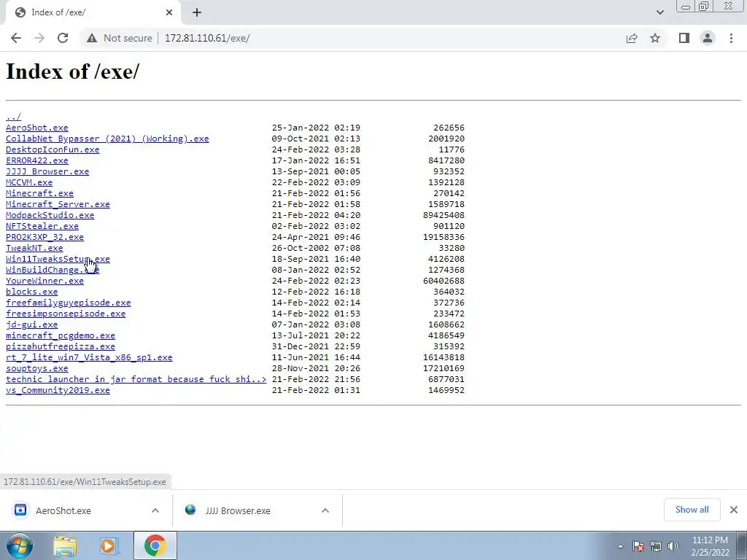
Task: Click the WinBuildChange.exe link
Action: 53,270
